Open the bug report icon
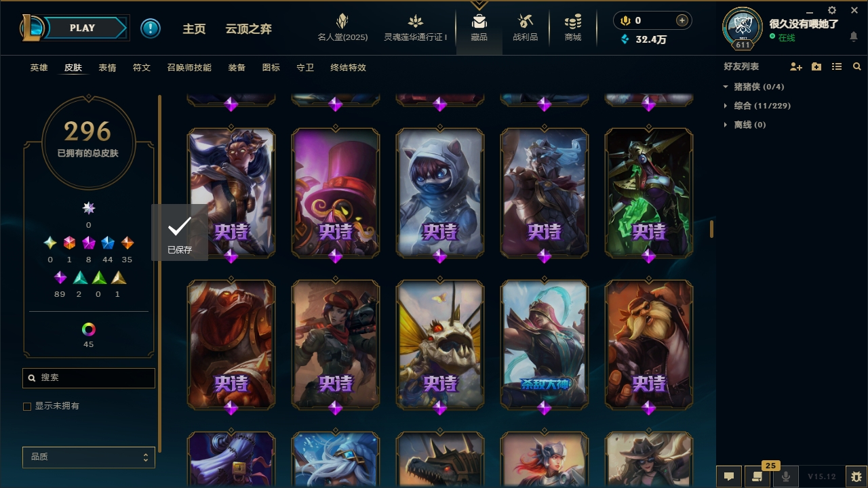 pos(856,476)
